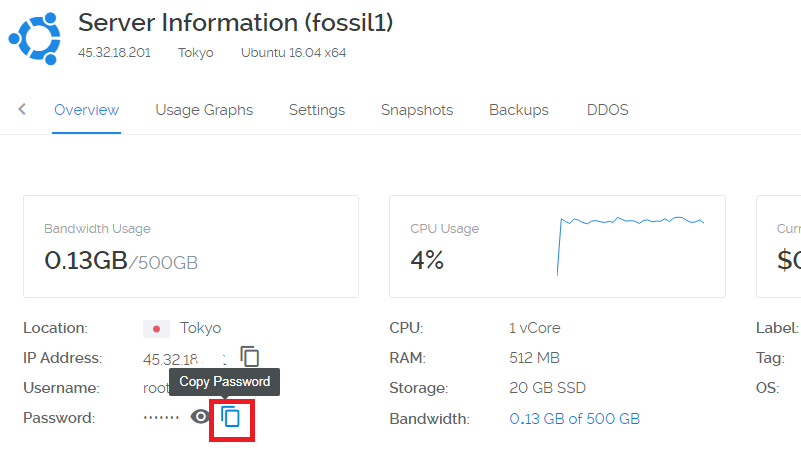801x450 pixels.
Task: Select the Backups tab
Action: [x=519, y=110]
